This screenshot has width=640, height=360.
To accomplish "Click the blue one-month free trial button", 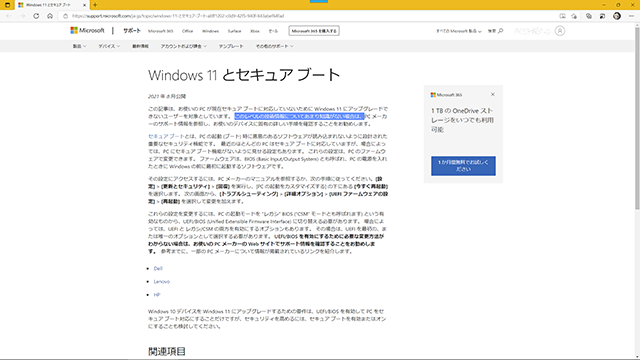I will coord(463,166).
